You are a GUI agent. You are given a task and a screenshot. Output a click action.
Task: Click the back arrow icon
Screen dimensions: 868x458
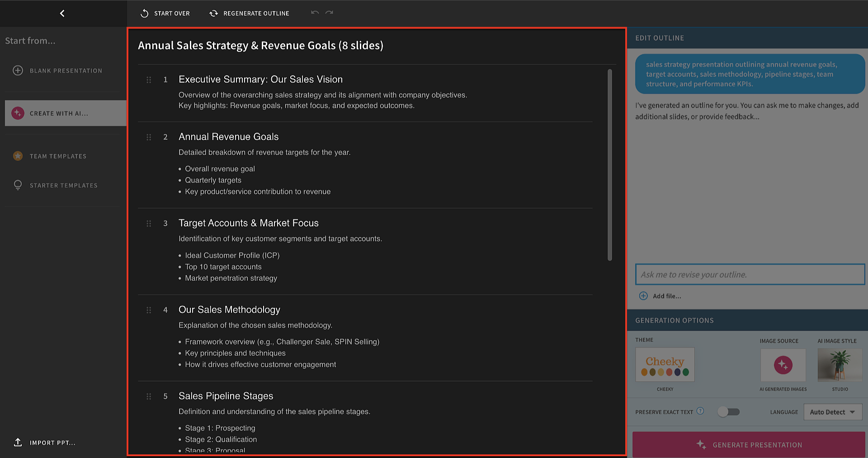pyautogui.click(x=62, y=13)
